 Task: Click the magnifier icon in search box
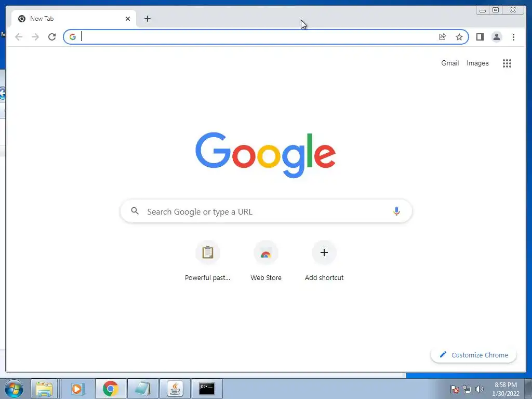pos(135,211)
